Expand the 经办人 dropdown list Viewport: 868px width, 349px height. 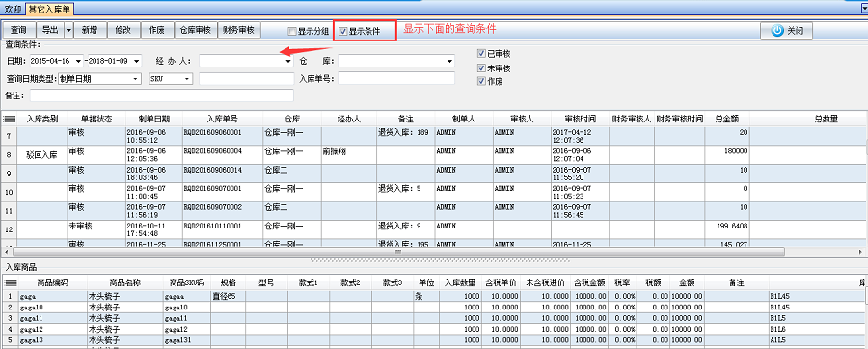[x=289, y=61]
